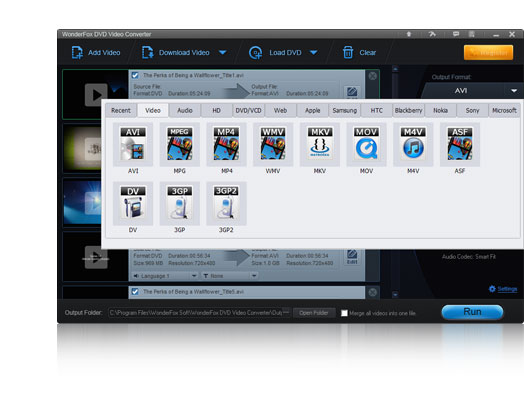The height and width of the screenshot is (400, 524).
Task: Select the 3GP format icon
Action: 180,204
